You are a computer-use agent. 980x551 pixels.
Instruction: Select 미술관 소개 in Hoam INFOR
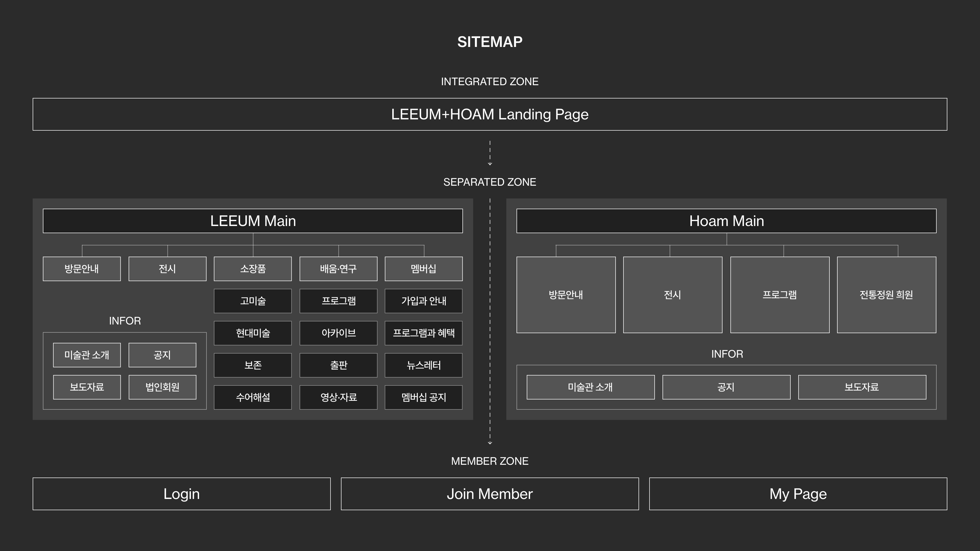591,387
